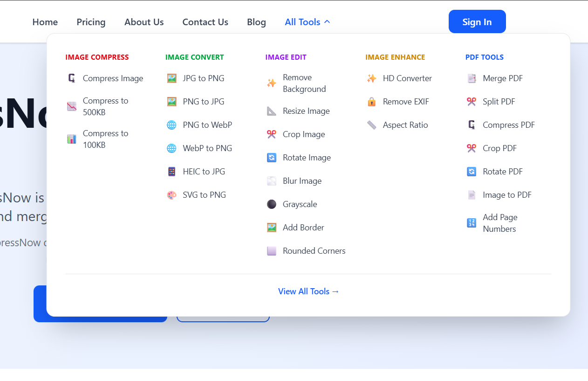
Task: Click the Merge PDF icon
Action: (472, 78)
